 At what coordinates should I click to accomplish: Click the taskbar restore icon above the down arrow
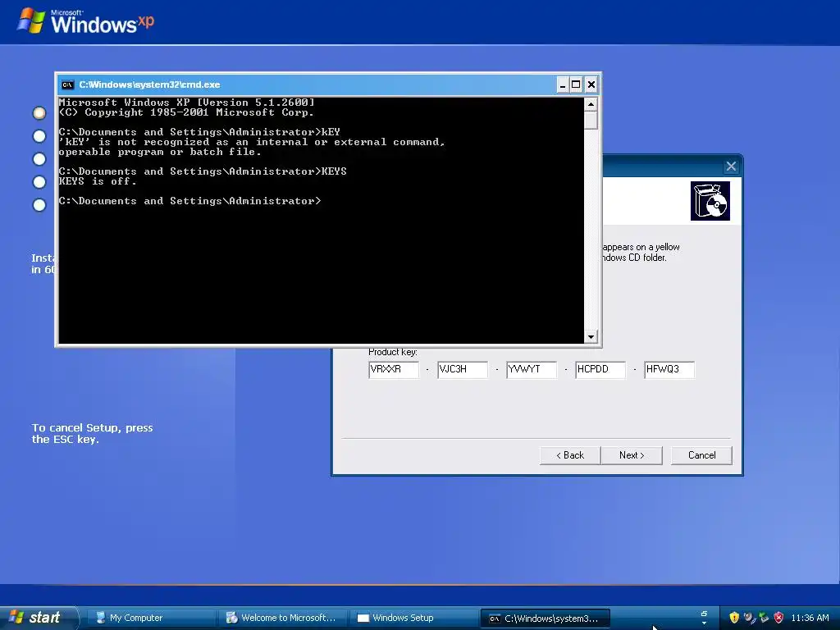[704, 614]
